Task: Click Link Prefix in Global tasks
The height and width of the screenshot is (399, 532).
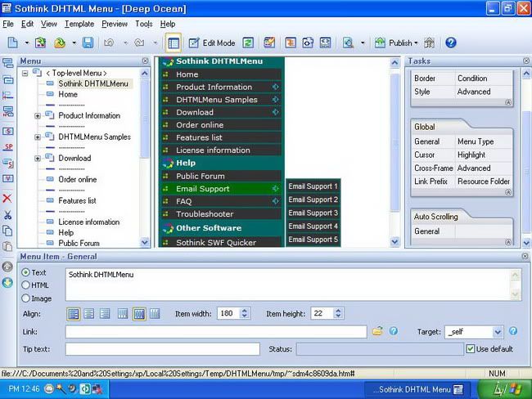Action: 431,182
